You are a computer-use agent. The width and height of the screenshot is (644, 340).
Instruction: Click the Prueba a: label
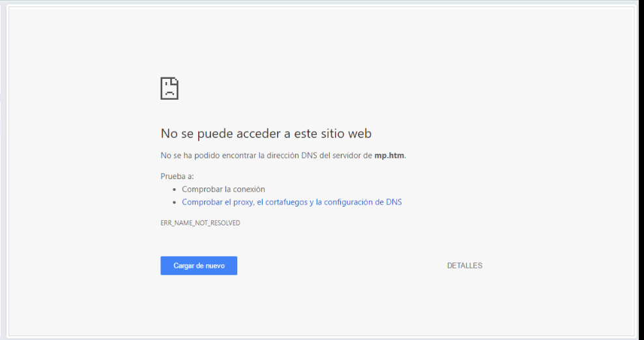[x=177, y=177]
